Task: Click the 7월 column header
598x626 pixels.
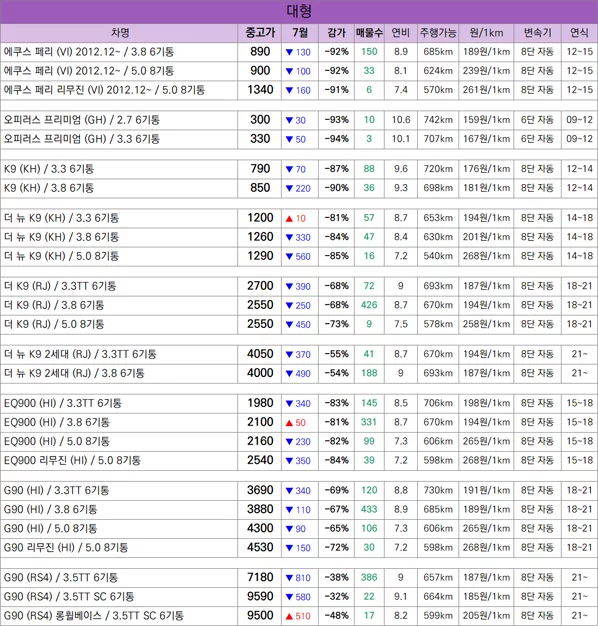Action: [300, 33]
